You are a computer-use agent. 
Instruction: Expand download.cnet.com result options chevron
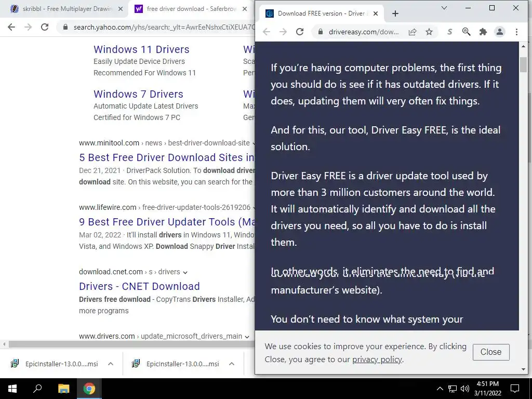tap(185, 272)
